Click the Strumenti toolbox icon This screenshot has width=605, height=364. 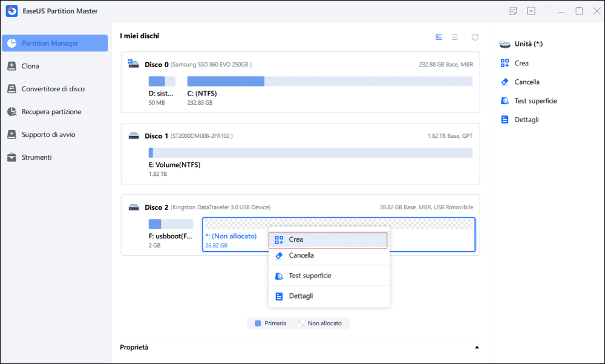point(12,157)
